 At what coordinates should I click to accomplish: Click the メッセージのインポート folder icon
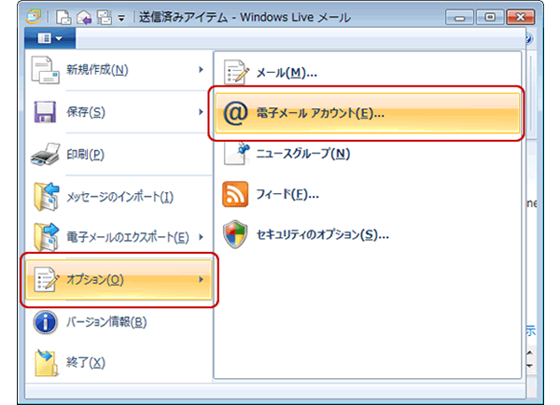click(46, 196)
